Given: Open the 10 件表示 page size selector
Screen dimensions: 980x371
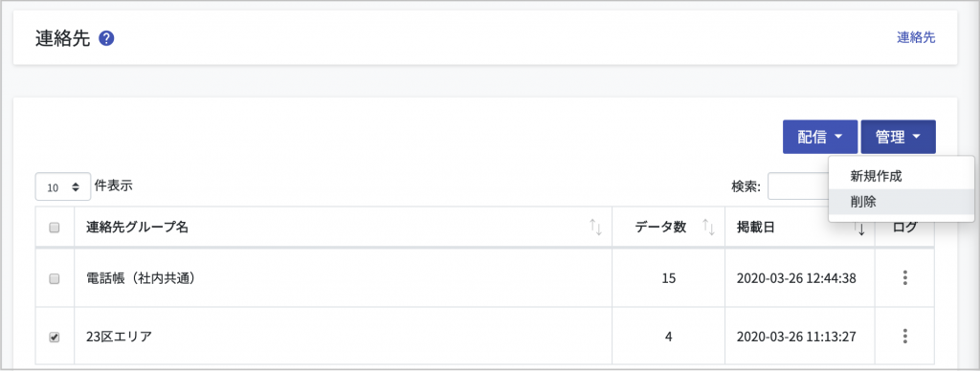Looking at the screenshot, I should [x=63, y=186].
